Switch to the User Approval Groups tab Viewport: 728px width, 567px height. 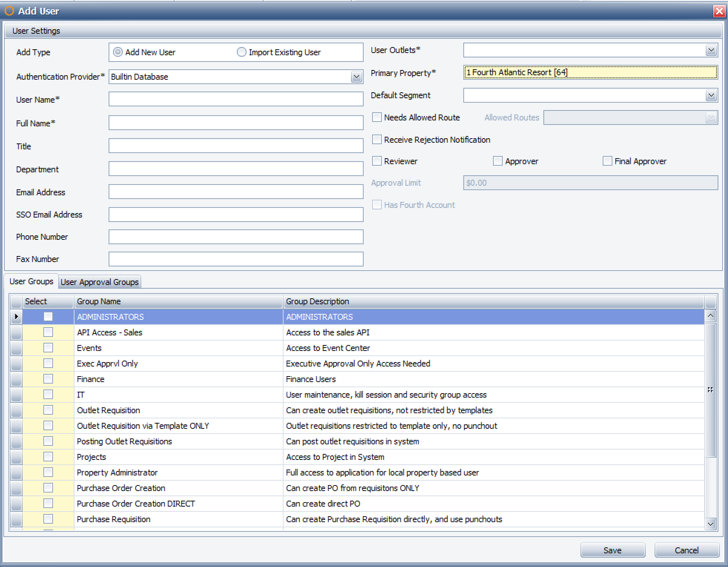99,282
